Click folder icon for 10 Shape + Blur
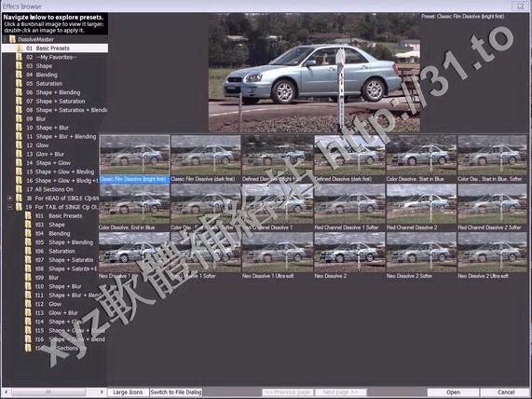The image size is (532, 399). click(19, 128)
